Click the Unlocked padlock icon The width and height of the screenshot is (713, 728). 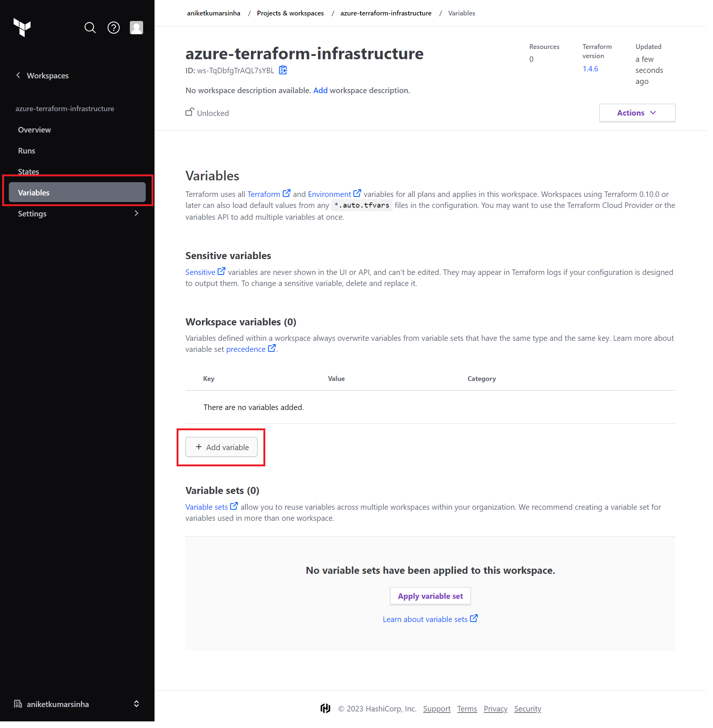pos(189,112)
